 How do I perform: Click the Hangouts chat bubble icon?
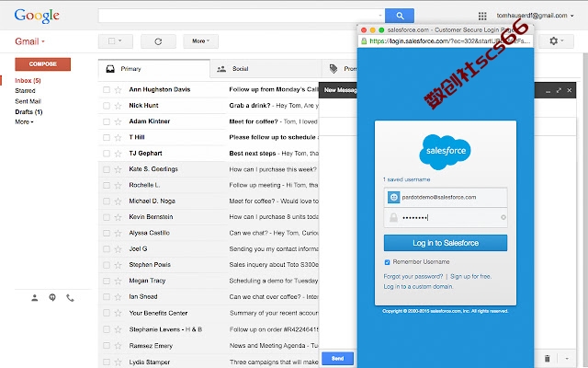pyautogui.click(x=52, y=298)
